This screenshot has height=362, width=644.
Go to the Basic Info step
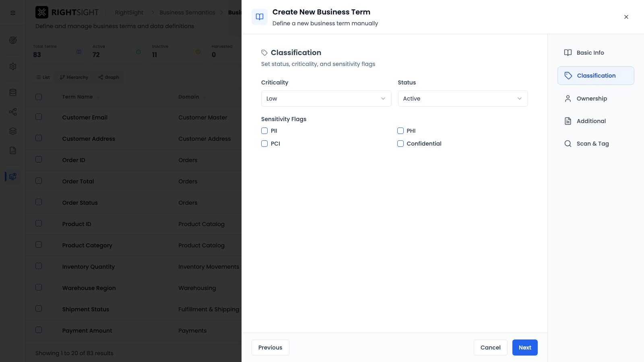tap(596, 53)
